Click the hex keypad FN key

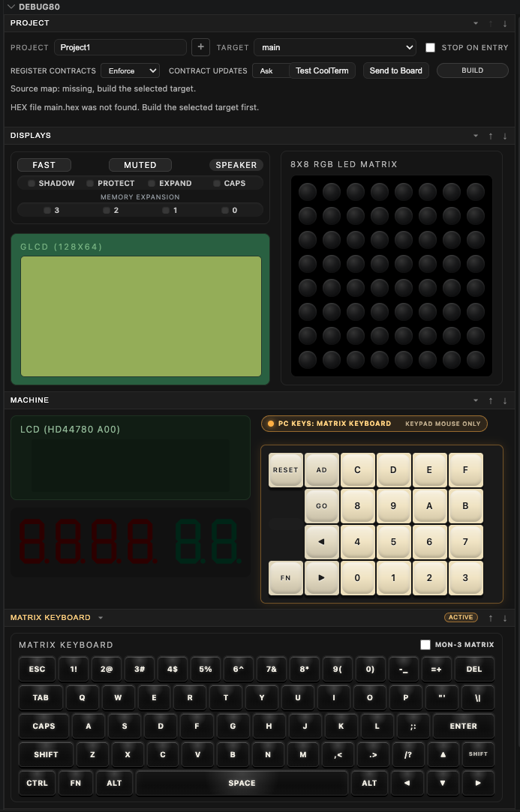click(286, 578)
